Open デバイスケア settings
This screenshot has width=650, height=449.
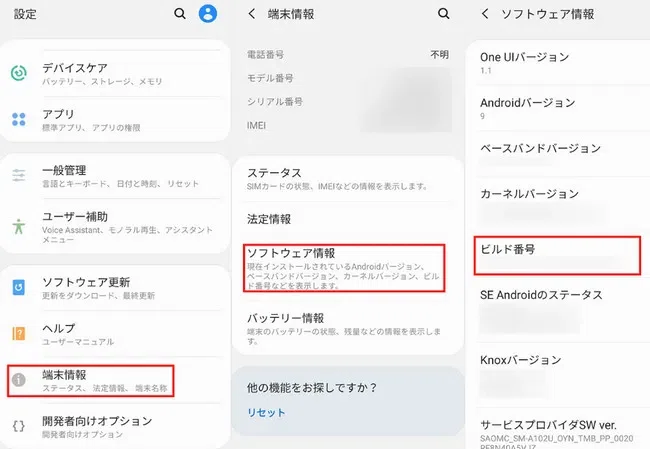click(115, 73)
